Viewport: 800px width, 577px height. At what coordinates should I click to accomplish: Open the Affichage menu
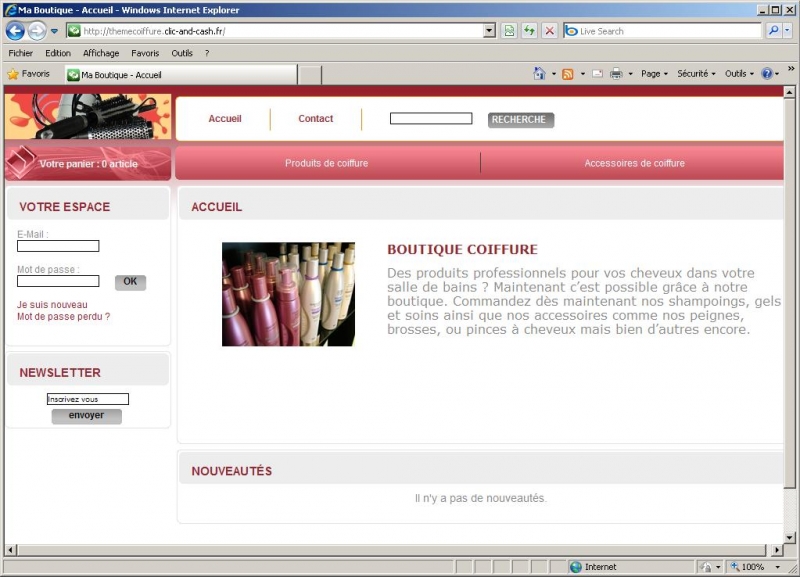101,53
